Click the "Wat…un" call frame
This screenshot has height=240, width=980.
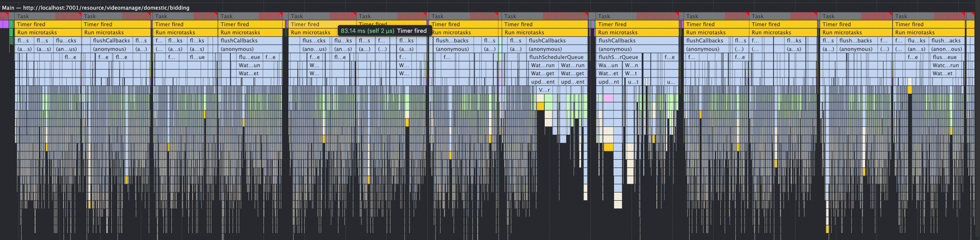249,65
